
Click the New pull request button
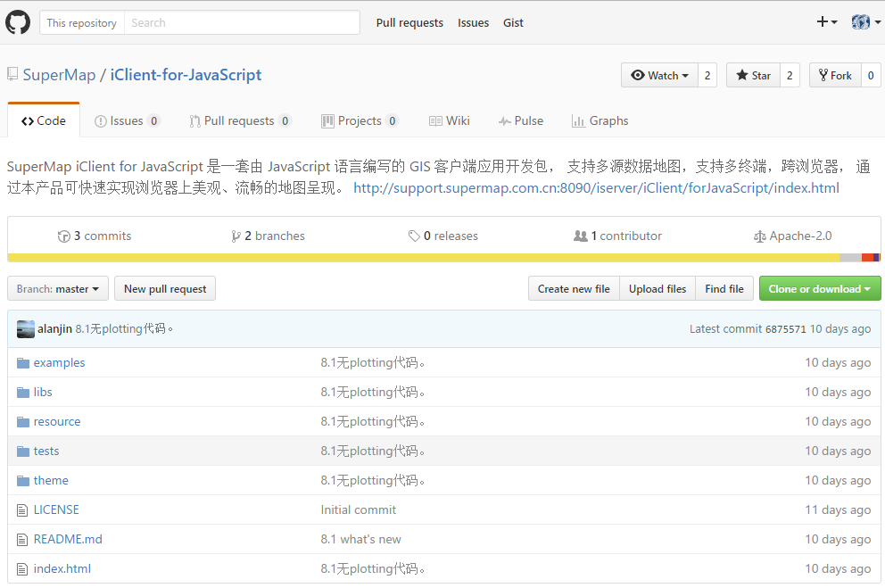(x=165, y=288)
